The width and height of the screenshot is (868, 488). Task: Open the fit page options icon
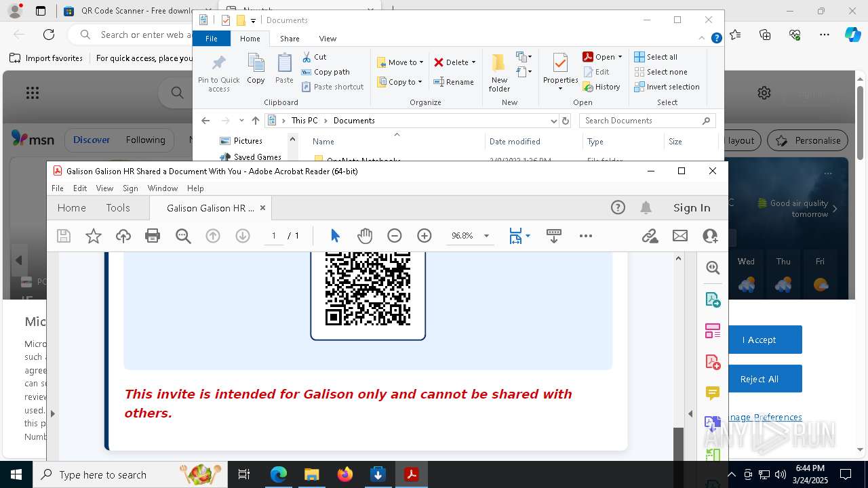click(516, 236)
